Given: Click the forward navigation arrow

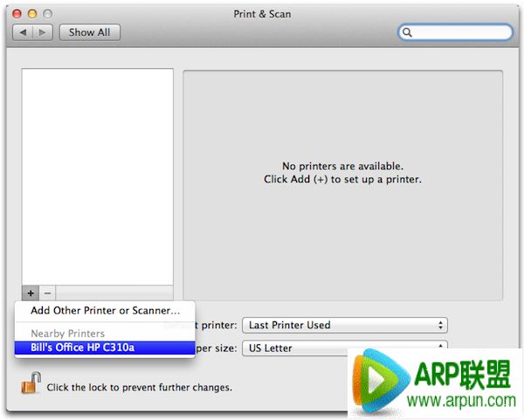Looking at the screenshot, I should click(43, 32).
